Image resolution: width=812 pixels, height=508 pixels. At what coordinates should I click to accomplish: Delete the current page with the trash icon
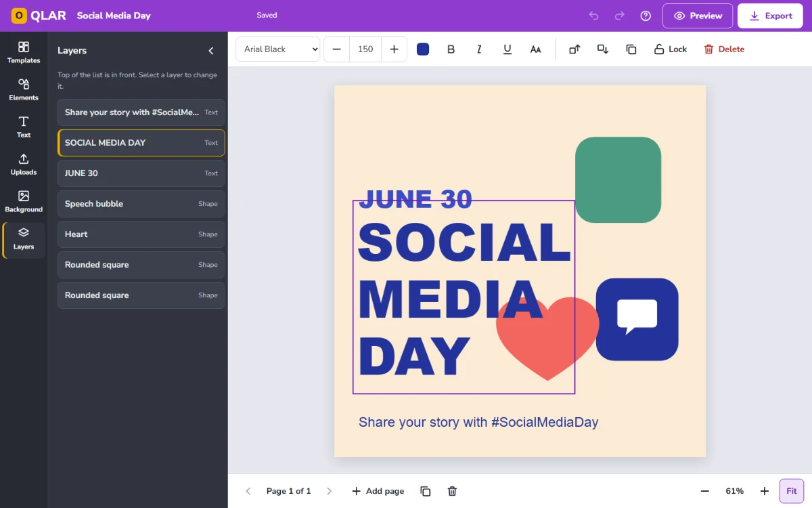453,491
